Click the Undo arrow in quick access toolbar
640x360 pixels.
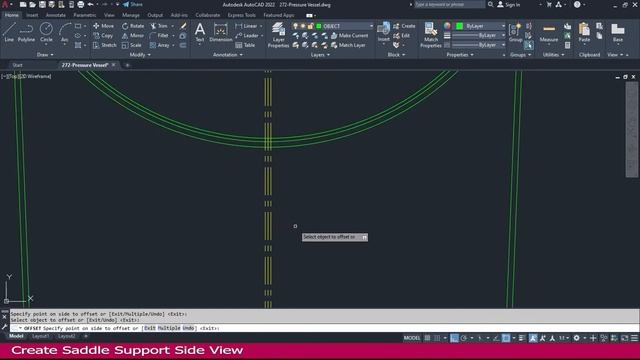pyautogui.click(x=91, y=4)
